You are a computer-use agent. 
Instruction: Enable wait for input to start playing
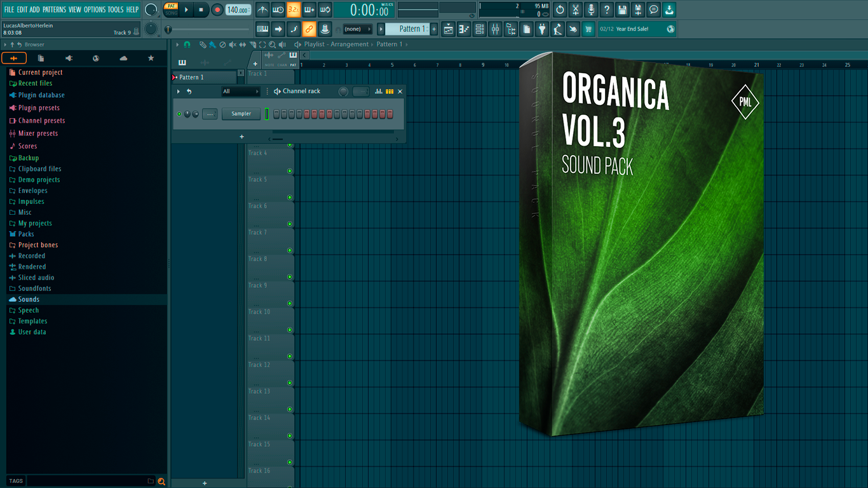click(278, 10)
